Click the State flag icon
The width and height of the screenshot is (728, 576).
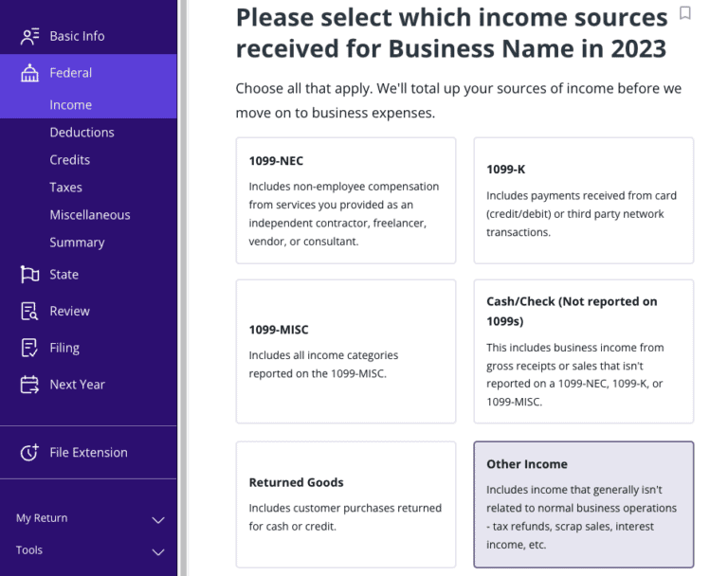tap(29, 275)
